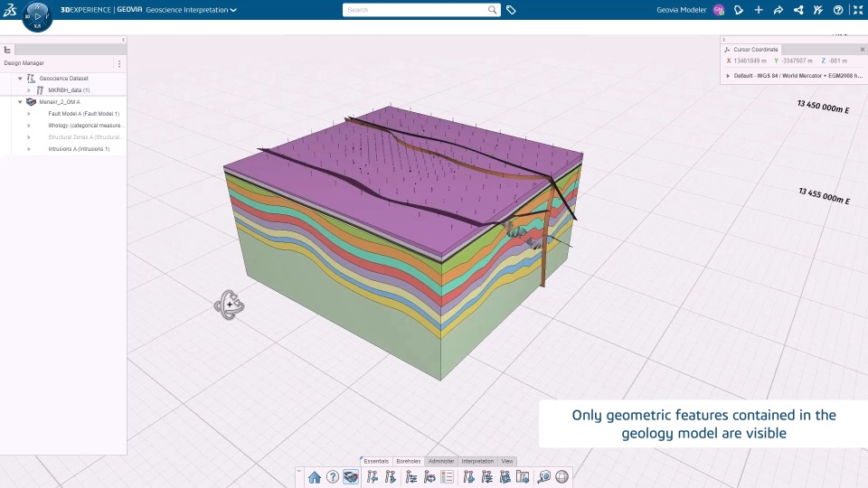
Task: Open the Design Manager options menu
Action: click(119, 63)
